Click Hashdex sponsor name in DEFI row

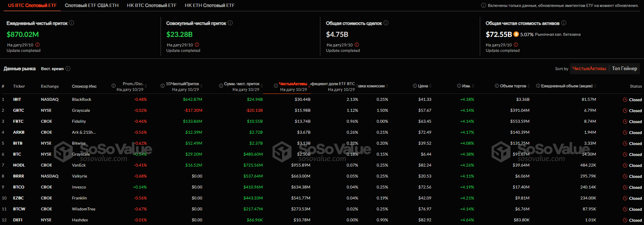pyautogui.click(x=80, y=220)
